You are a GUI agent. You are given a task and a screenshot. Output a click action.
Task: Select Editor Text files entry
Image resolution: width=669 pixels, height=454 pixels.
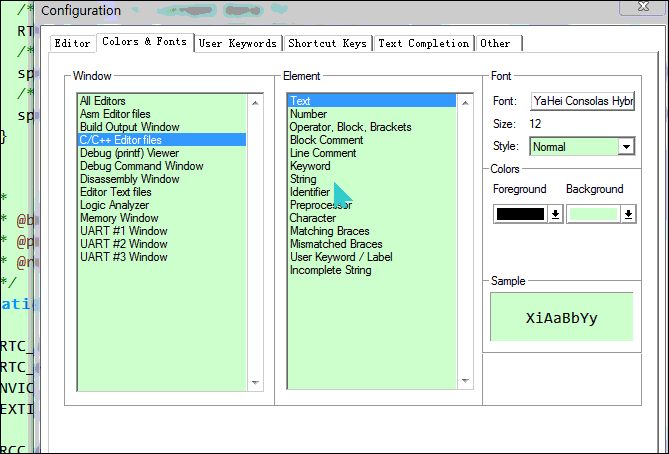click(x=162, y=192)
